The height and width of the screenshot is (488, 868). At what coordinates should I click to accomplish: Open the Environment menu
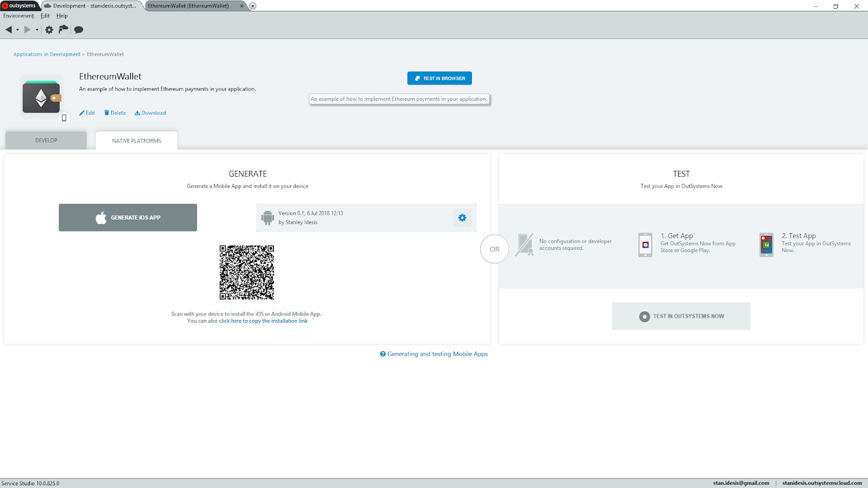tap(18, 15)
